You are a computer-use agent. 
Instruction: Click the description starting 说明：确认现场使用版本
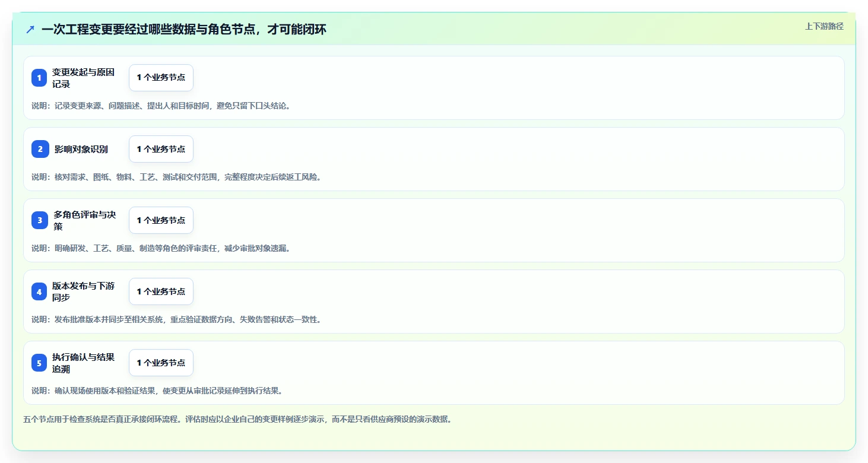click(x=157, y=391)
